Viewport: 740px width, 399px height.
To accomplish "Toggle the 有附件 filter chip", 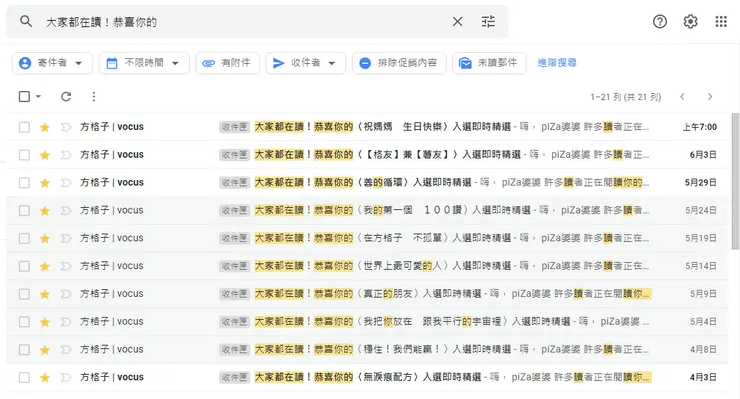I will (x=227, y=63).
